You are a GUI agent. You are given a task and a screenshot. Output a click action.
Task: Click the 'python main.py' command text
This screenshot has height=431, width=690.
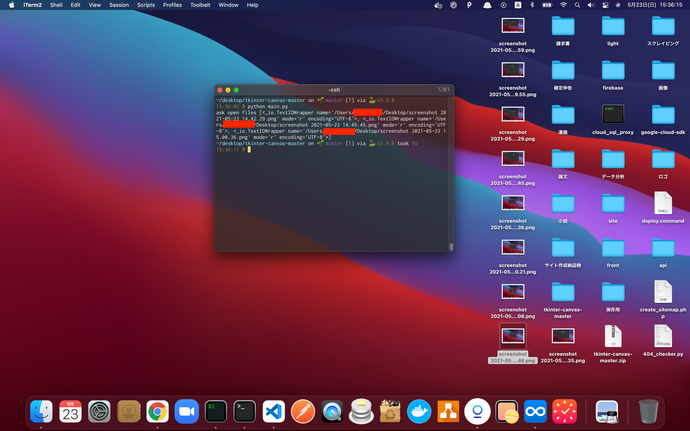click(x=268, y=107)
